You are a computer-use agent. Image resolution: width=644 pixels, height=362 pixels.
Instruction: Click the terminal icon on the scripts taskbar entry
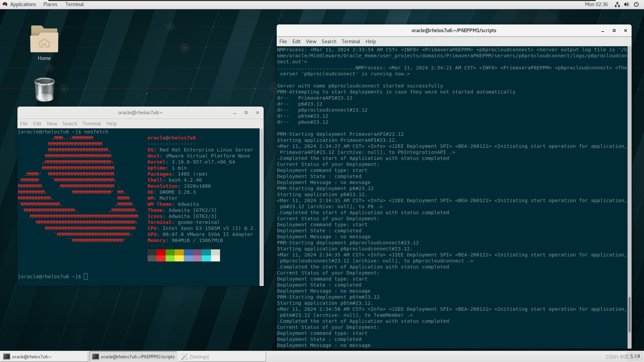(96, 356)
